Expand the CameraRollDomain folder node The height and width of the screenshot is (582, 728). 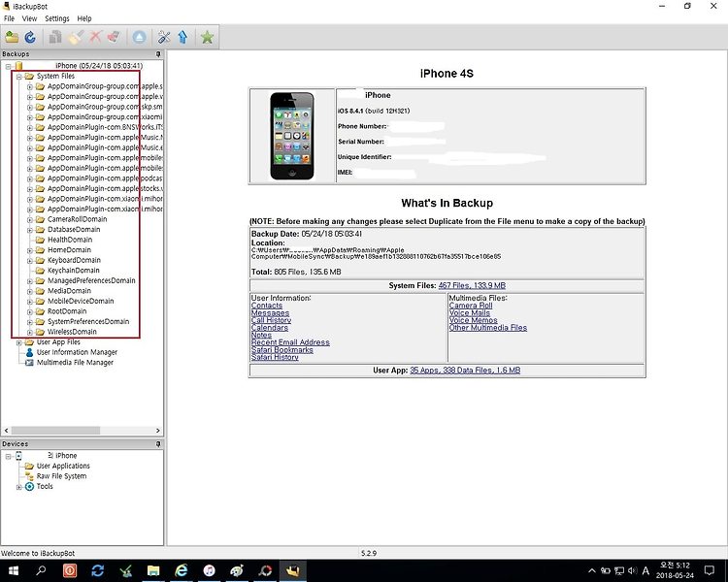point(30,219)
